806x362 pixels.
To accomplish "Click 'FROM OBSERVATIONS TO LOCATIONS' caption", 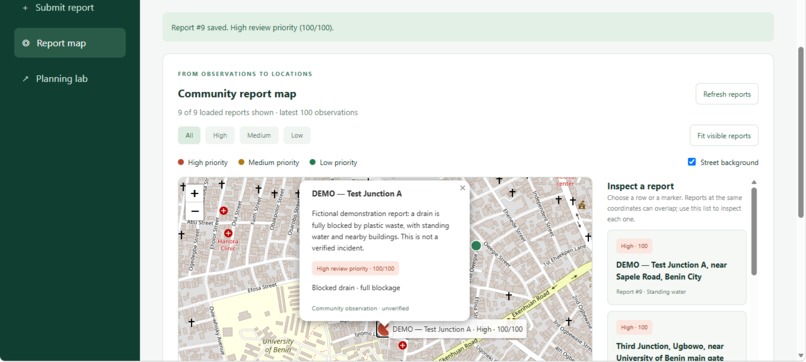I will [245, 74].
